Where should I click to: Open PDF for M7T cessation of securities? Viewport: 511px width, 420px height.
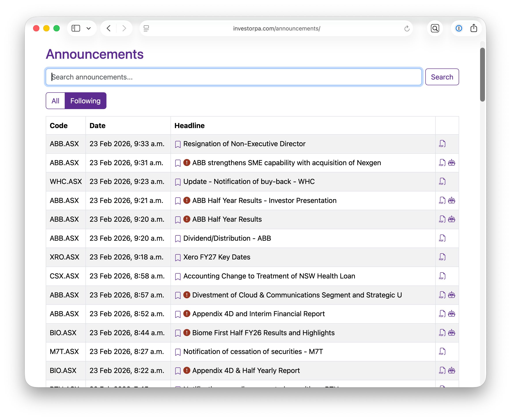click(x=442, y=352)
